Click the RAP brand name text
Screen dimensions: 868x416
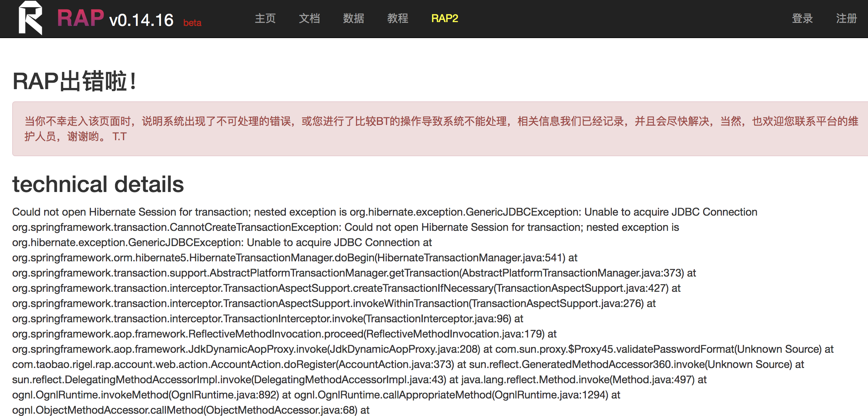tap(80, 18)
